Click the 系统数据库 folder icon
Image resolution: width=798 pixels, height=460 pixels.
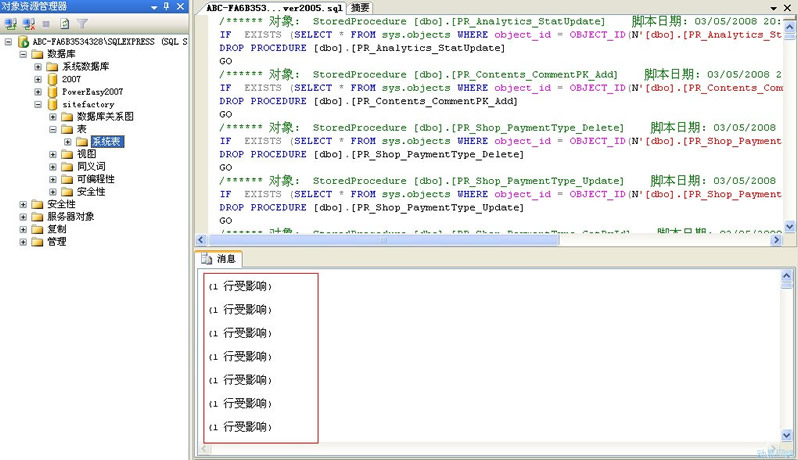pyautogui.click(x=52, y=67)
